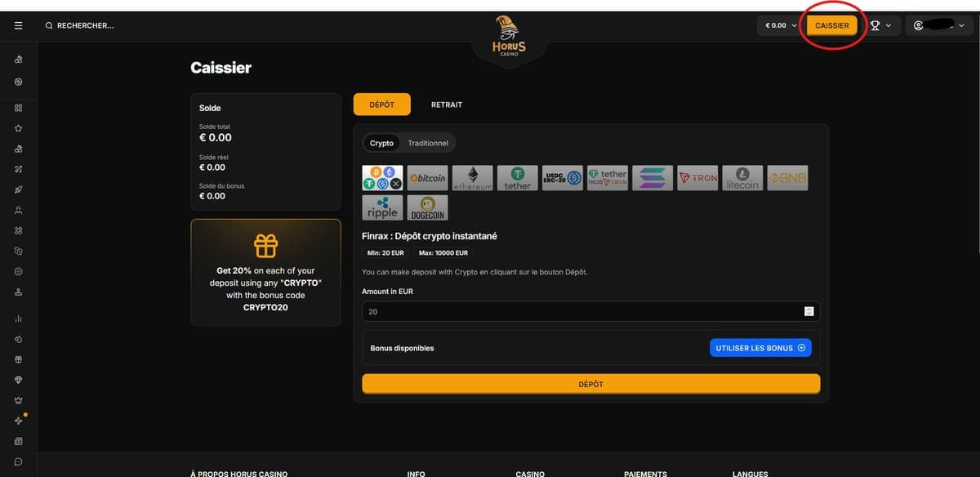
Task: Open the user account dropdown
Action: tap(938, 25)
